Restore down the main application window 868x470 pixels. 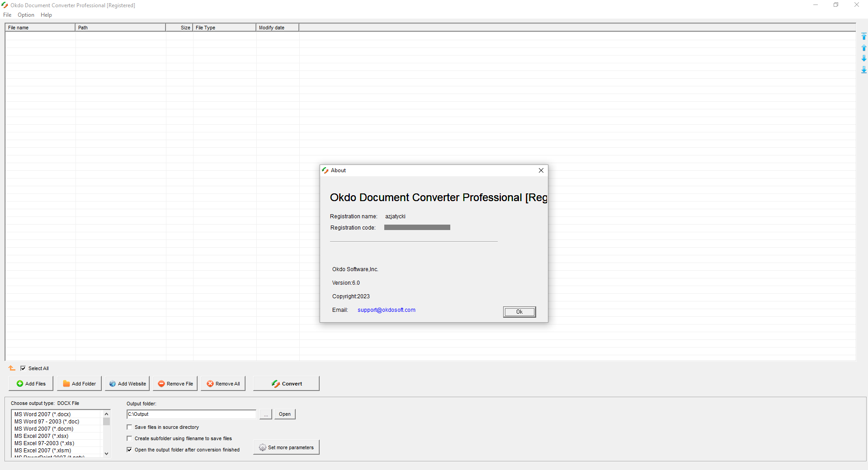coord(836,5)
